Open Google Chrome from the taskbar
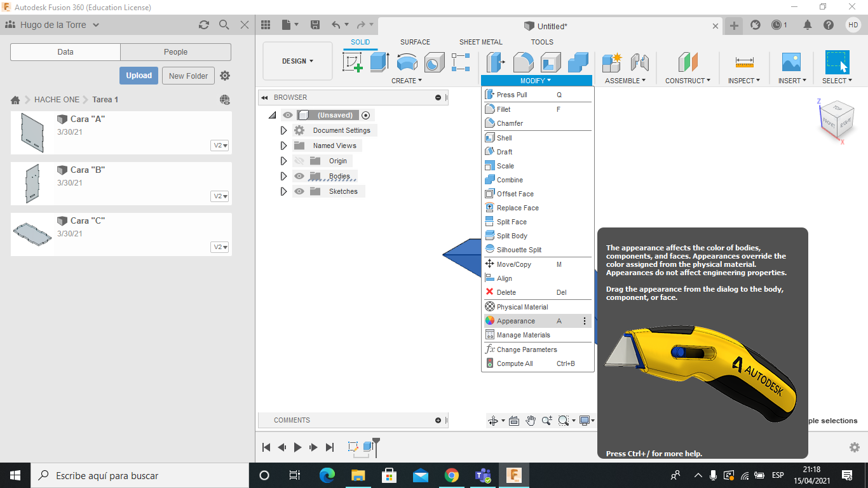This screenshot has width=868, height=488. pos(452,475)
